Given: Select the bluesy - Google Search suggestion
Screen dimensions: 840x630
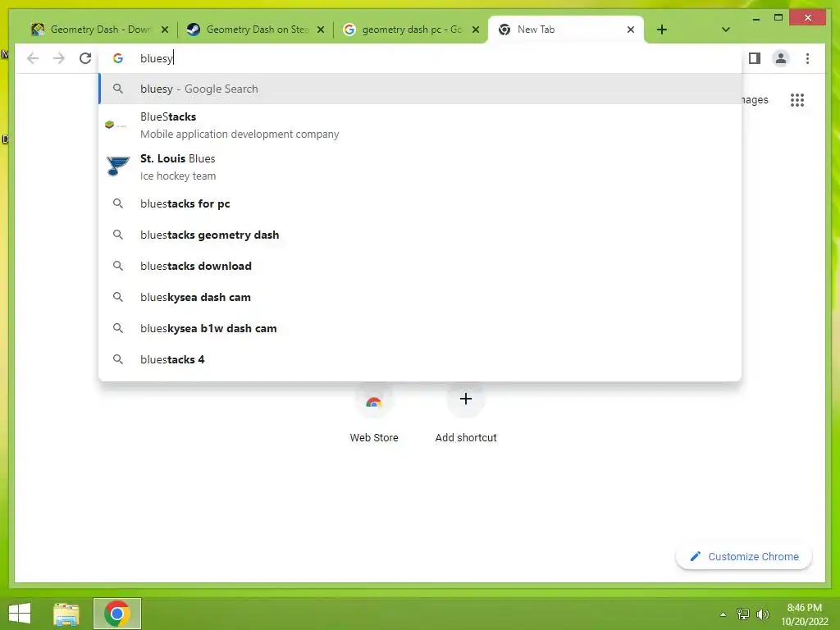Looking at the screenshot, I should point(420,89).
